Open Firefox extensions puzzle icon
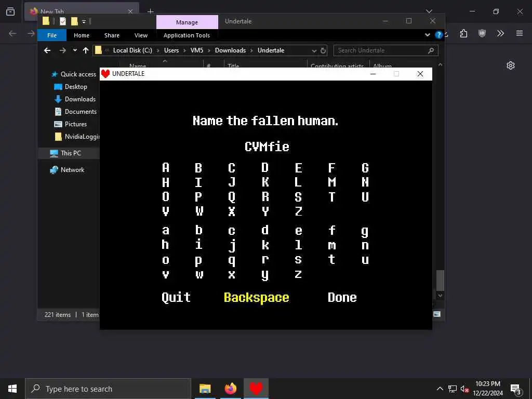Image resolution: width=532 pixels, height=399 pixels. (464, 33)
